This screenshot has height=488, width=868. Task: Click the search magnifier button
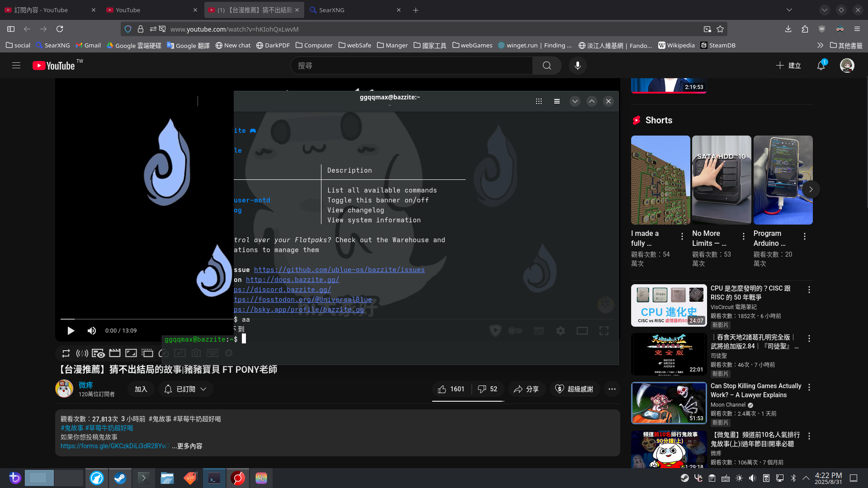click(x=547, y=66)
